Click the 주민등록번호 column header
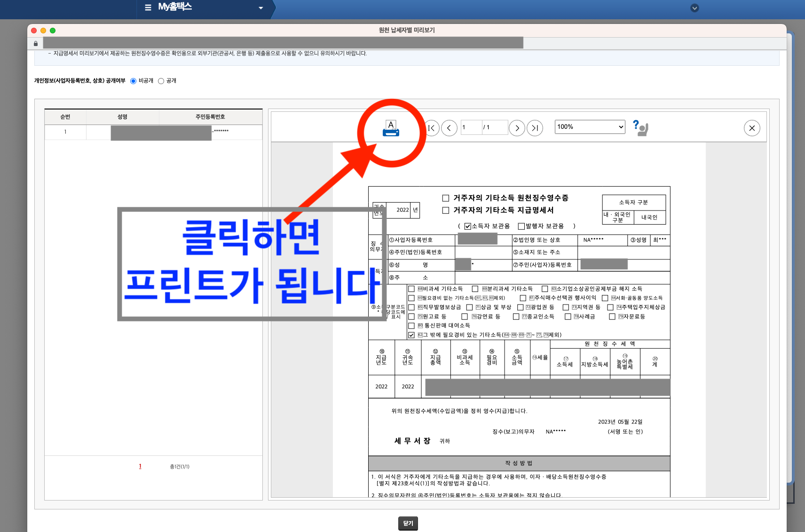Viewport: 805px width, 532px height. pyautogui.click(x=210, y=117)
